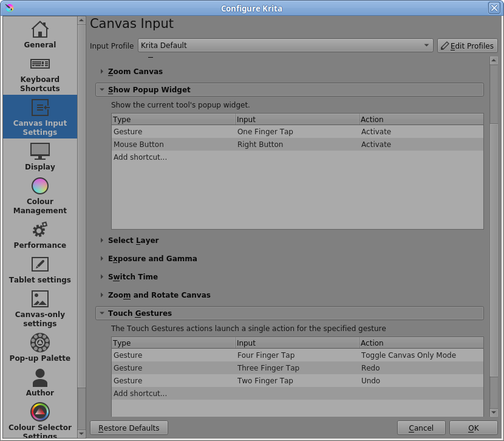Viewport: 504px width, 441px height.
Task: Collapse the Touch Gestures section
Action: (x=140, y=313)
